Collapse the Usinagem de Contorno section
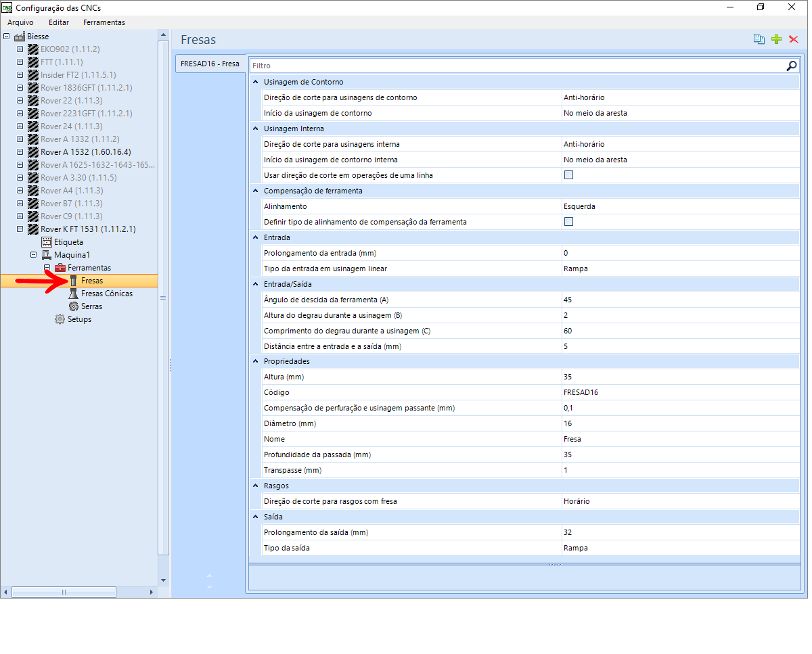 coord(256,82)
